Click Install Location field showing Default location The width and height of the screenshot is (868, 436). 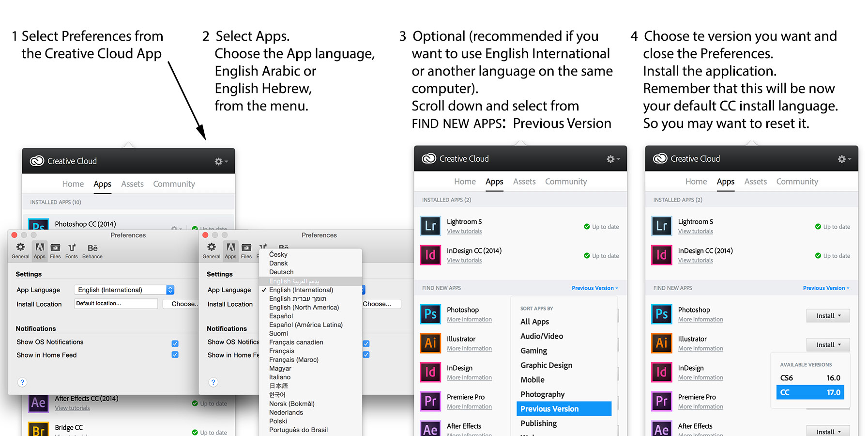116,304
